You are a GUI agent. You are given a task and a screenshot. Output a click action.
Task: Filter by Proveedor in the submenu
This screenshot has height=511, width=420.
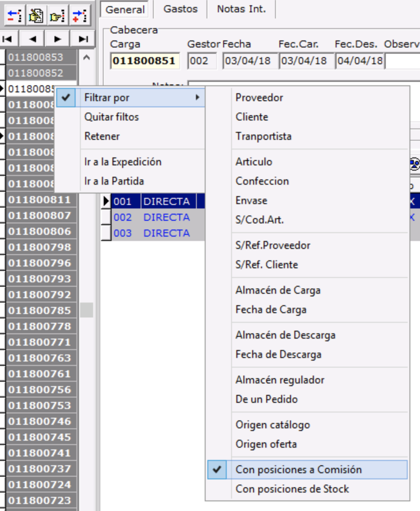coord(259,98)
